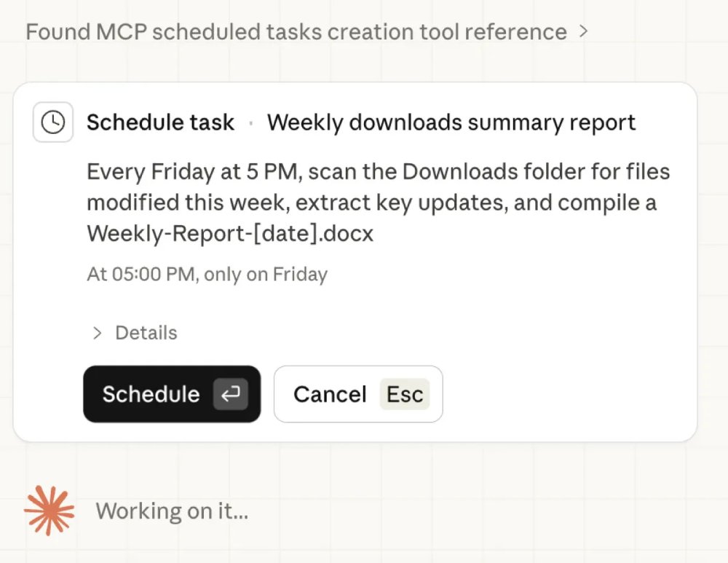Click the Esc key badge on Cancel
Screen dimensions: 728x563
404,394
